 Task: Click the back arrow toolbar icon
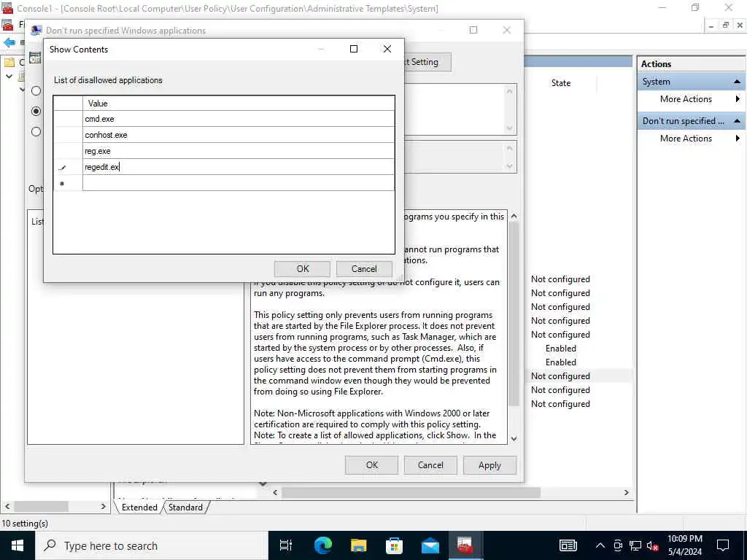(9, 43)
